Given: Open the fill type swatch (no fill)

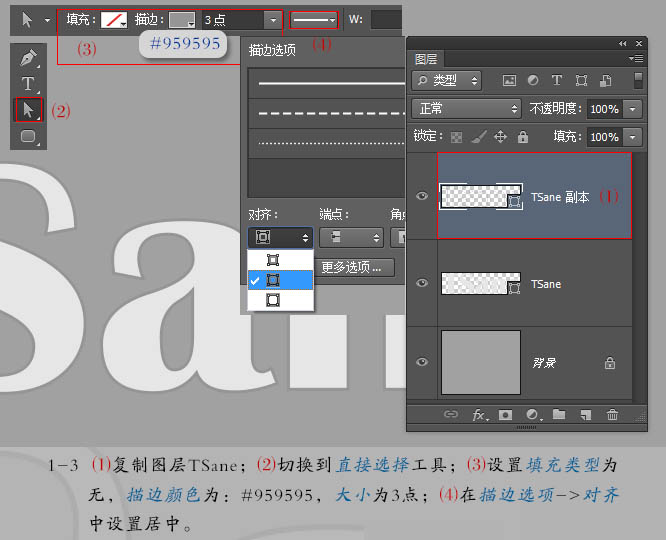Looking at the screenshot, I should pos(113,20).
